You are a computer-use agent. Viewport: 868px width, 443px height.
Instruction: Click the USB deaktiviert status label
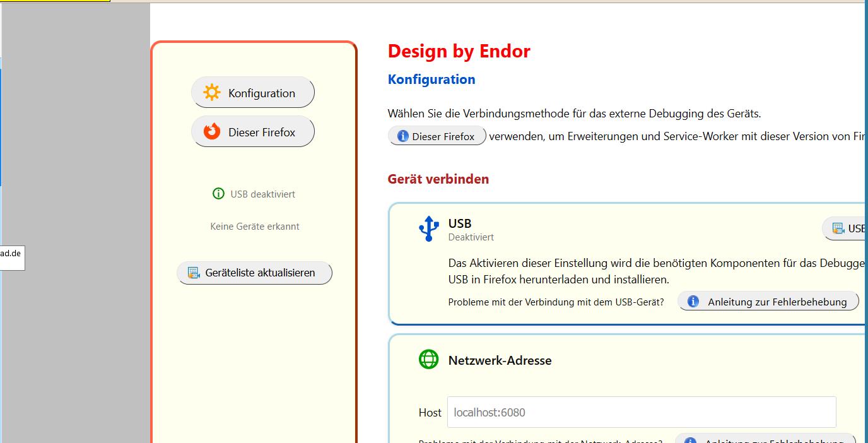[x=262, y=194]
